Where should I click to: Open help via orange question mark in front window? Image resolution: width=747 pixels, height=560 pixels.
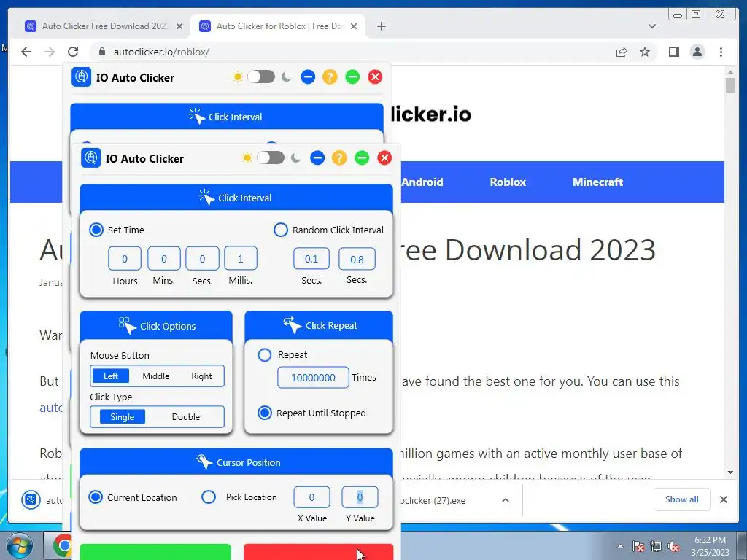pos(339,157)
